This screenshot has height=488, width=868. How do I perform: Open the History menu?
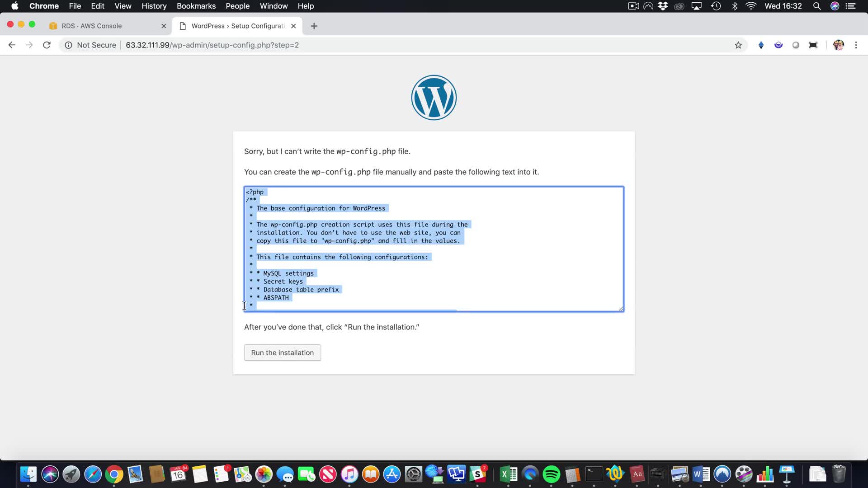point(154,6)
